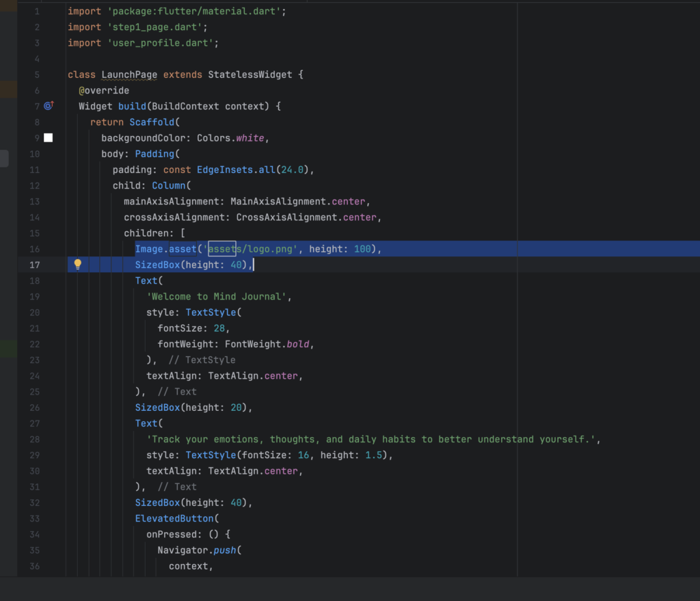Click MainAxisAlignment.center value
The height and width of the screenshot is (601, 700).
(298, 202)
